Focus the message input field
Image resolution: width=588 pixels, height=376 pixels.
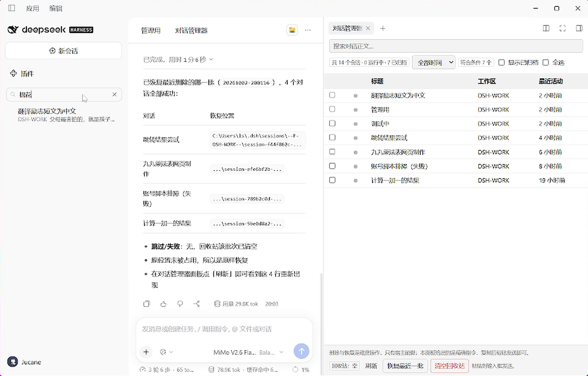pyautogui.click(x=224, y=329)
